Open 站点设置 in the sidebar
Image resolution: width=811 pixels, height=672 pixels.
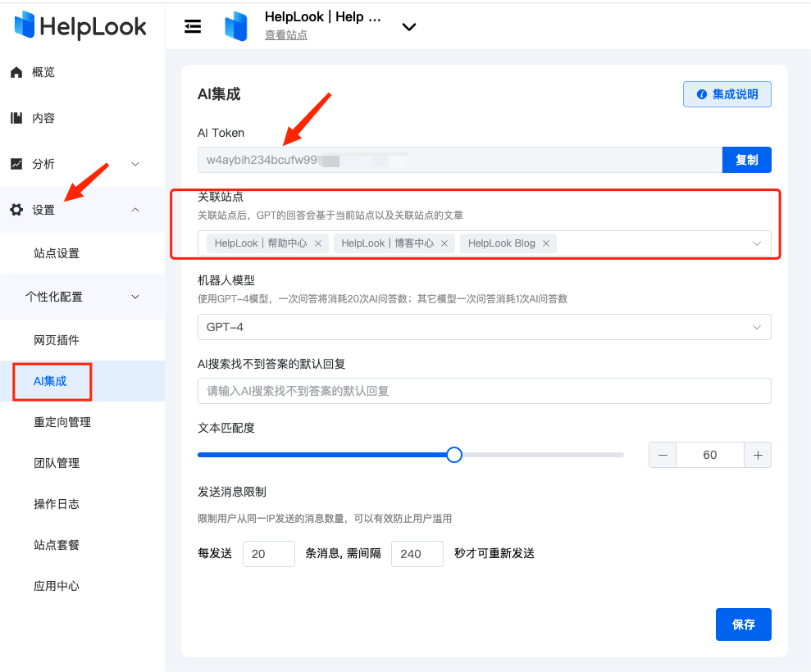[x=57, y=253]
